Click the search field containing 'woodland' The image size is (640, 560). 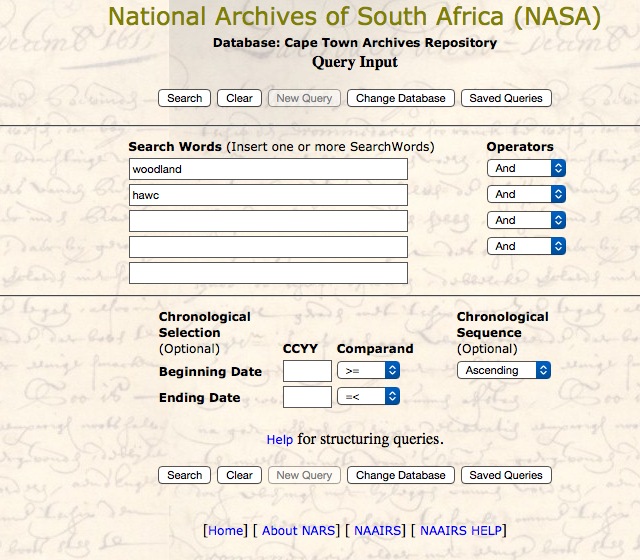pyautogui.click(x=268, y=169)
